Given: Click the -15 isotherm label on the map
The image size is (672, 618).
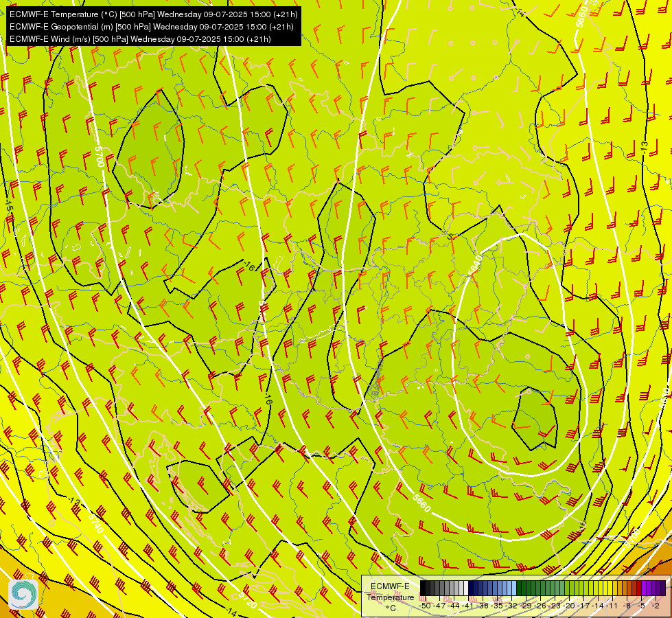Looking at the screenshot, I should click(9, 206).
